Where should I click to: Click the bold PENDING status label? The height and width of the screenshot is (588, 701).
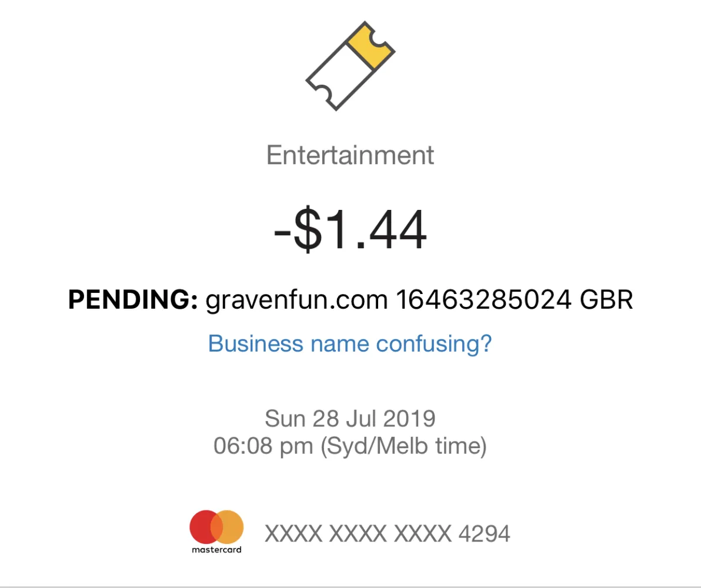133,300
